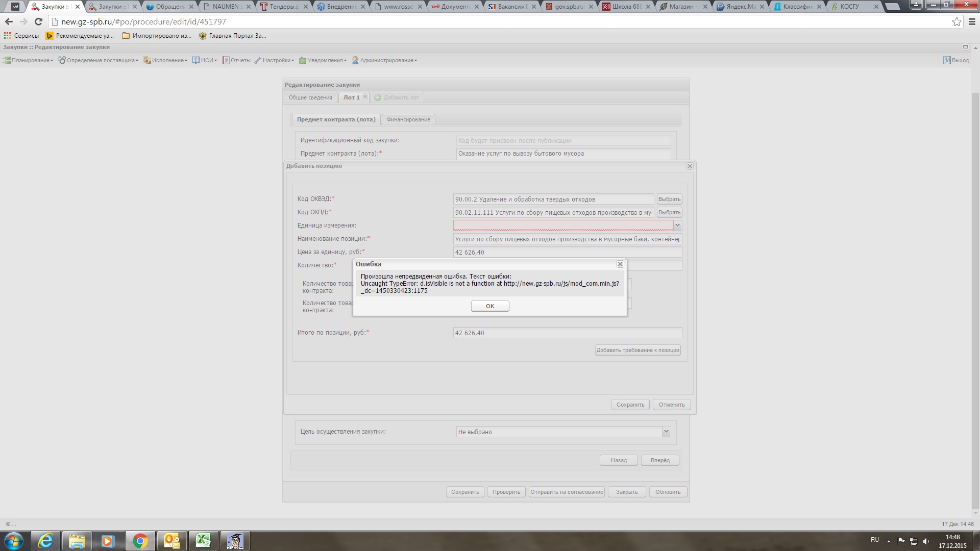Select the Лот 1 tab

pos(351,97)
